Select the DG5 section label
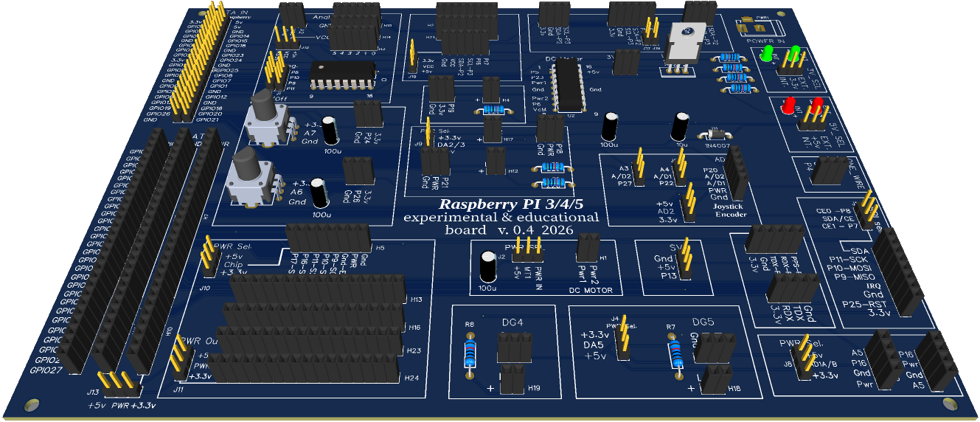Image resolution: width=980 pixels, height=422 pixels. point(703,322)
